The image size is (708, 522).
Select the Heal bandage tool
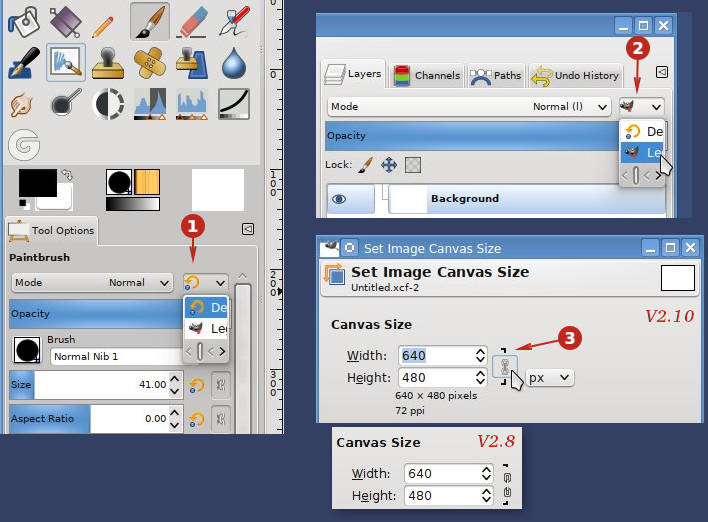tap(150, 63)
